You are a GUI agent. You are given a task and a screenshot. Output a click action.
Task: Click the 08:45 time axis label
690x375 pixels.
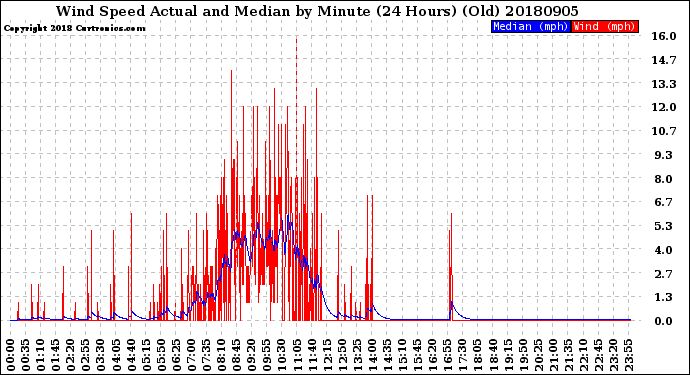[x=237, y=355]
